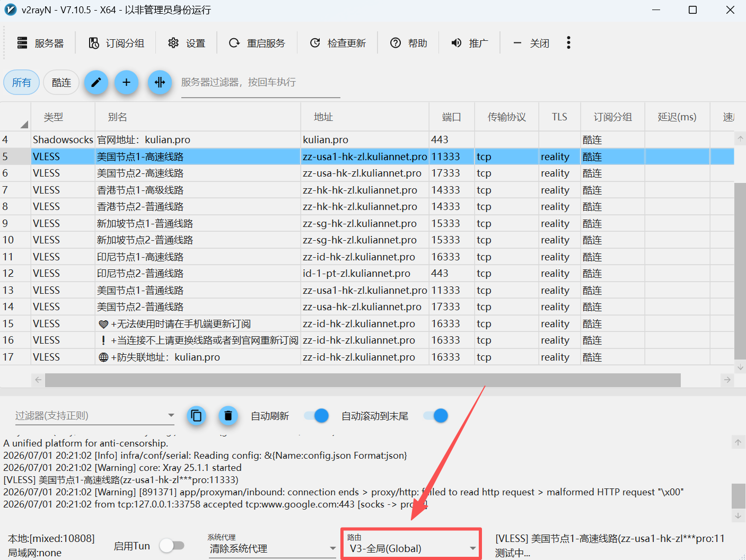Expand the log filter 过滤器 dropdown
Screen dimensions: 746x560
coord(171,415)
